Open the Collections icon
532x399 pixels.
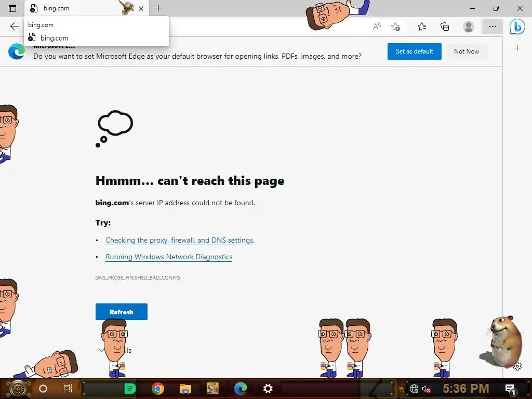445,26
